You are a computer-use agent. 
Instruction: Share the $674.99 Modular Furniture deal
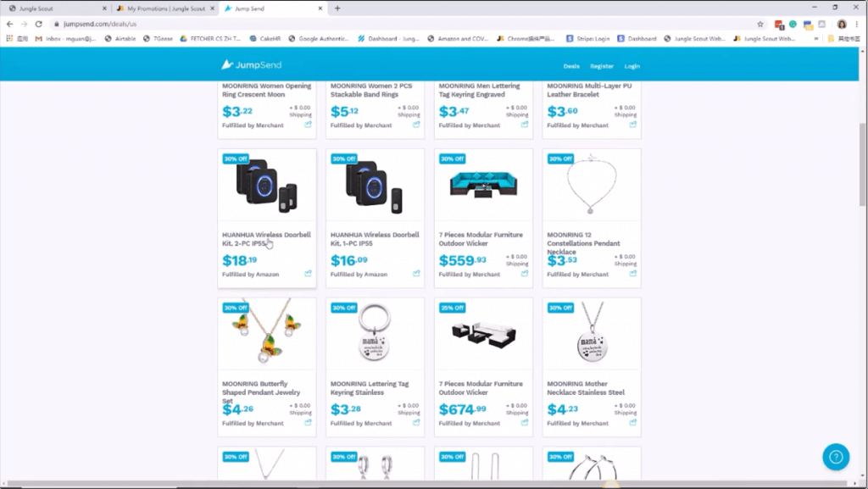pos(524,422)
